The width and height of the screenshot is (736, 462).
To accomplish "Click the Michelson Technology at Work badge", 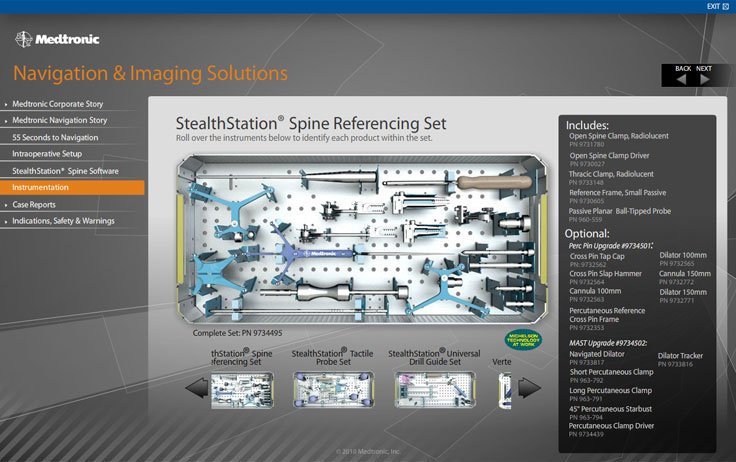I will (x=523, y=340).
